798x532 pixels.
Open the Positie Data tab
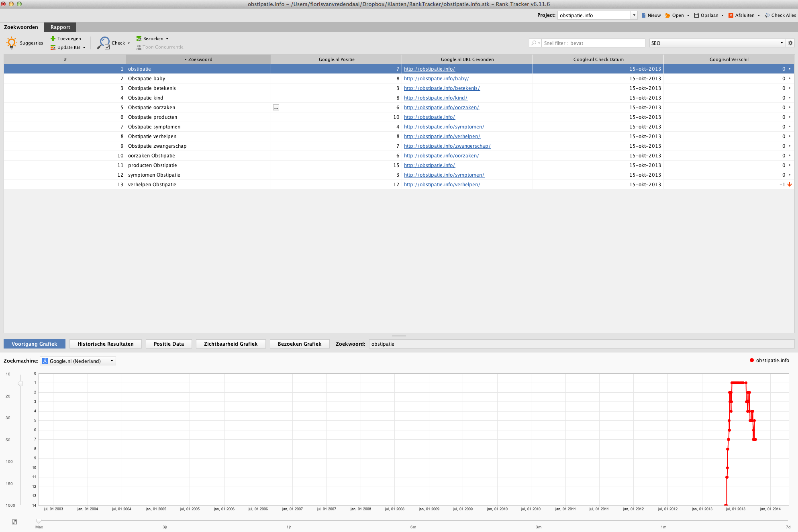click(x=169, y=344)
